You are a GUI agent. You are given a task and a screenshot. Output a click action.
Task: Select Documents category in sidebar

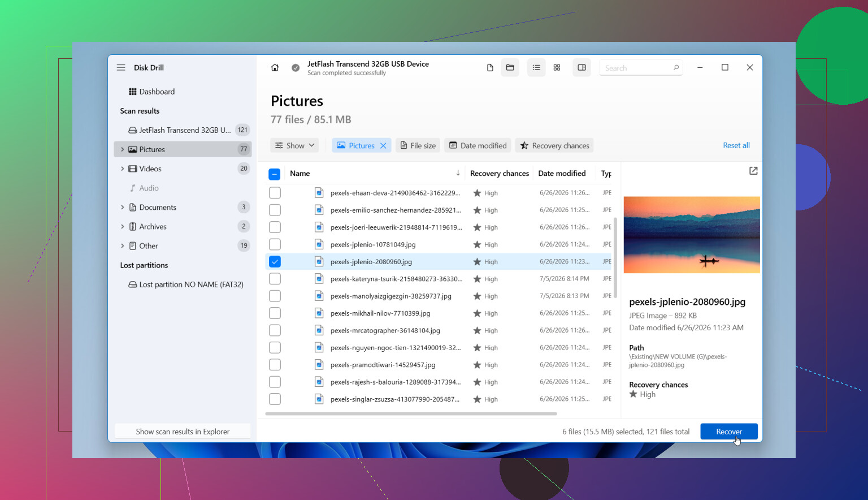pos(183,207)
